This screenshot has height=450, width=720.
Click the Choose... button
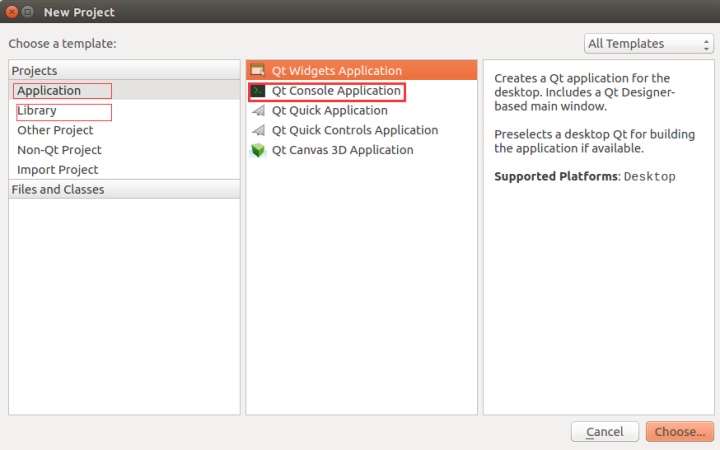[x=680, y=432]
